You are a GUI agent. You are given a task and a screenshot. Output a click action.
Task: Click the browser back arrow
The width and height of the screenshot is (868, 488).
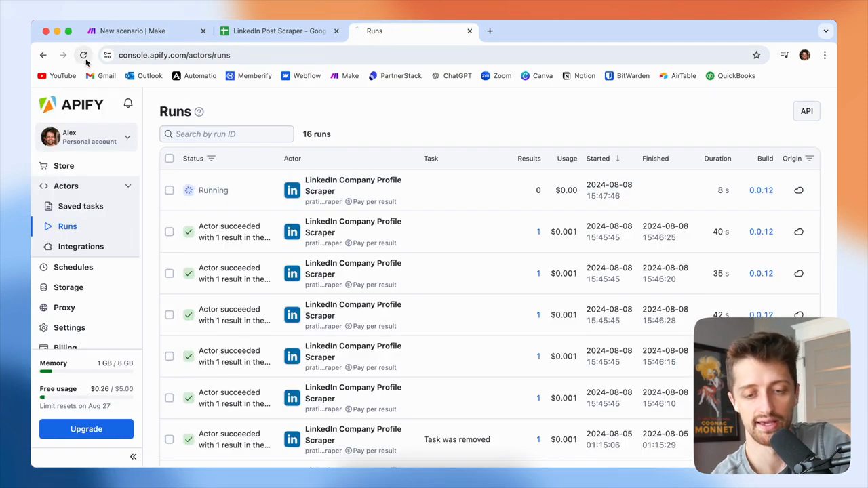pyautogui.click(x=43, y=55)
